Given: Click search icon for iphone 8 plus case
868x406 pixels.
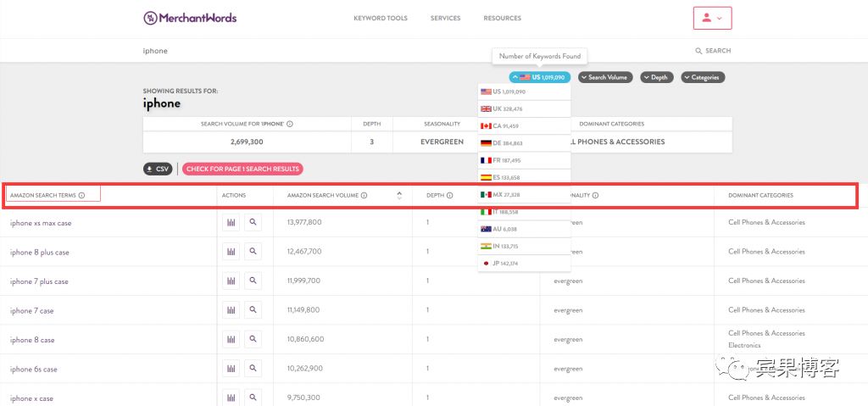Looking at the screenshot, I should pyautogui.click(x=253, y=252).
